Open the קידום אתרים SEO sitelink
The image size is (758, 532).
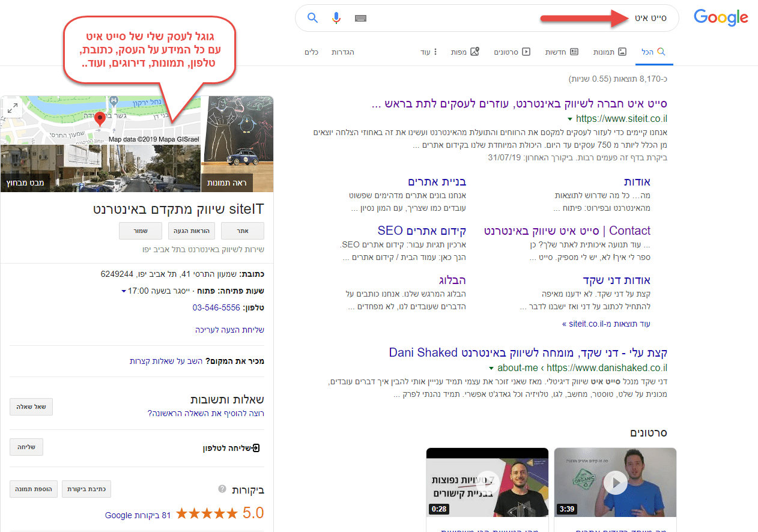coord(422,231)
